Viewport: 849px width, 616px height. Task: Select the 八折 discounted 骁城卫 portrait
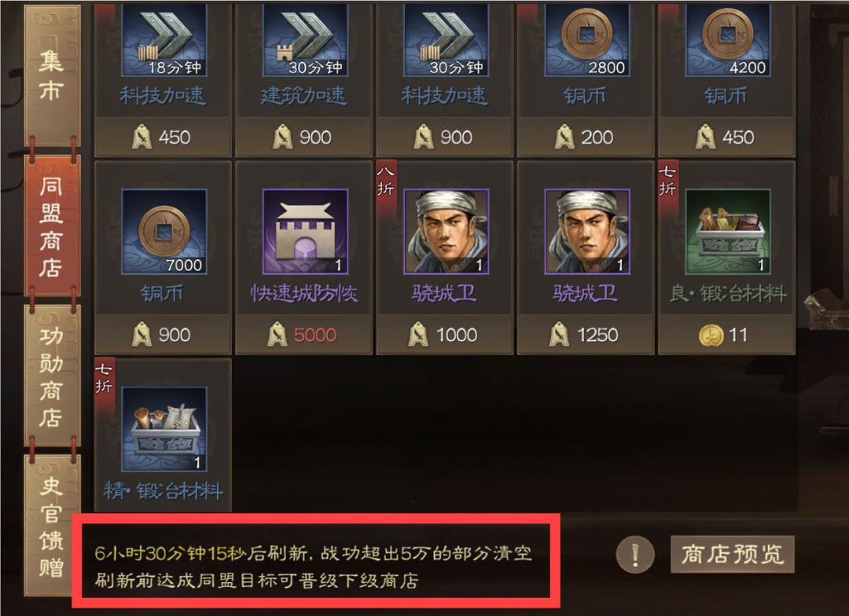[447, 232]
